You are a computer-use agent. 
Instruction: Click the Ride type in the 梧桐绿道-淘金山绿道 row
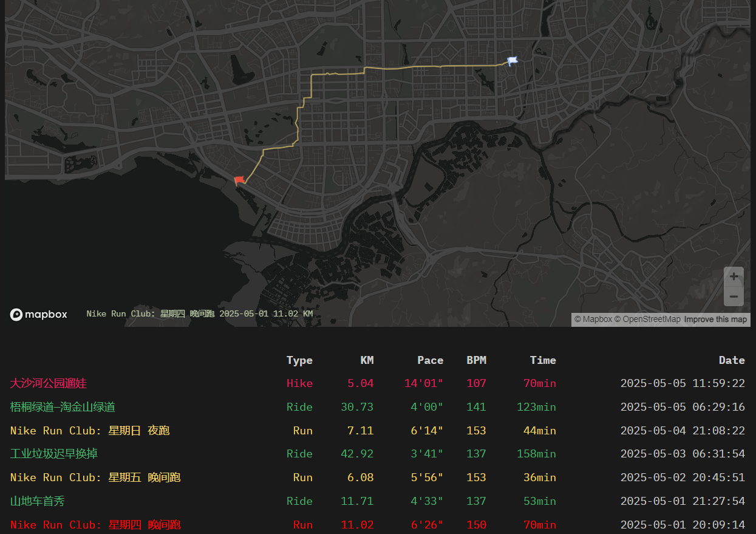pos(299,407)
